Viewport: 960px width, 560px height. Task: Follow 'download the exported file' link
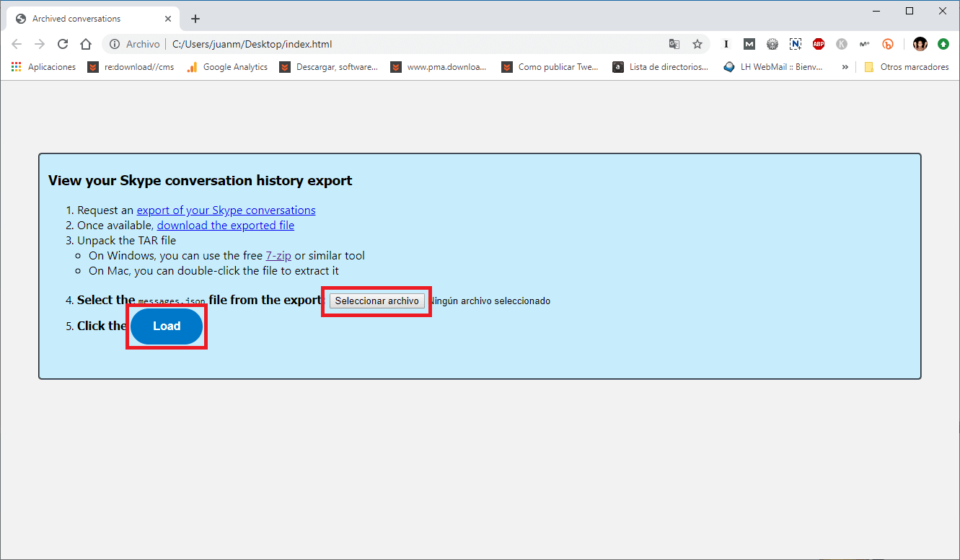point(226,226)
